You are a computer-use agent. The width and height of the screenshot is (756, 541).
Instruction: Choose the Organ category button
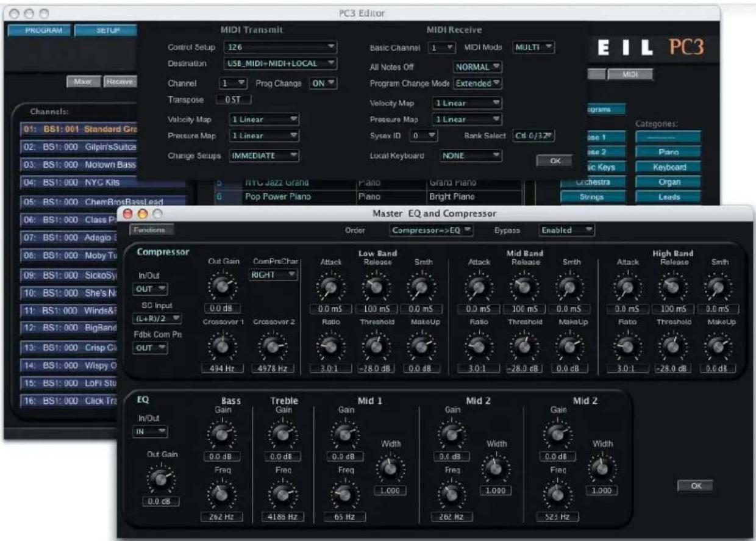[x=668, y=182]
